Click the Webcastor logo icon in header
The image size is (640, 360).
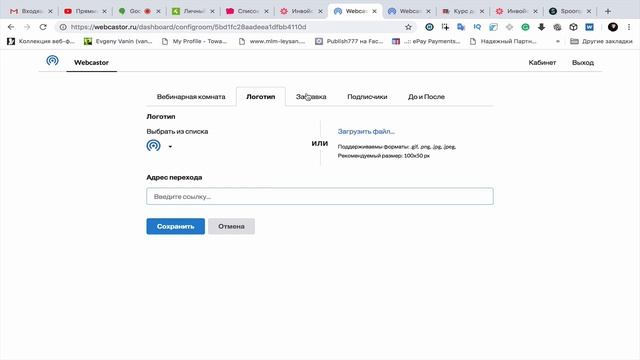click(52, 61)
